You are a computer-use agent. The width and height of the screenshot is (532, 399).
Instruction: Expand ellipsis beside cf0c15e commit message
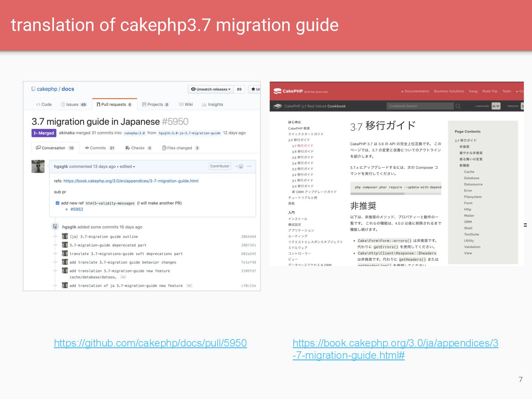(x=189, y=286)
